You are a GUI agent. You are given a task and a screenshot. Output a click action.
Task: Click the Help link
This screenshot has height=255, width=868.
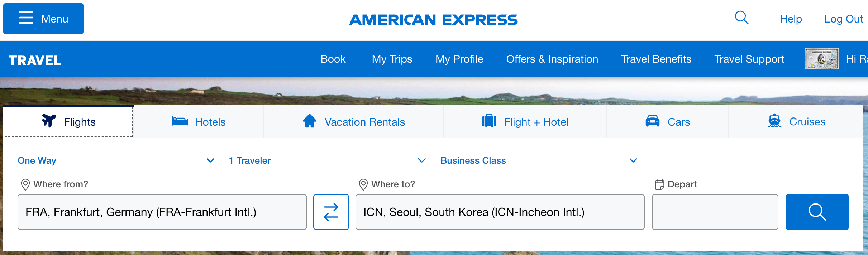click(x=791, y=19)
